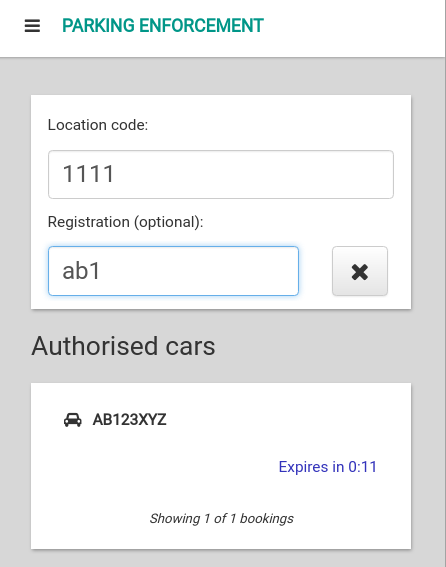Open the hamburger navigation menu

click(32, 26)
